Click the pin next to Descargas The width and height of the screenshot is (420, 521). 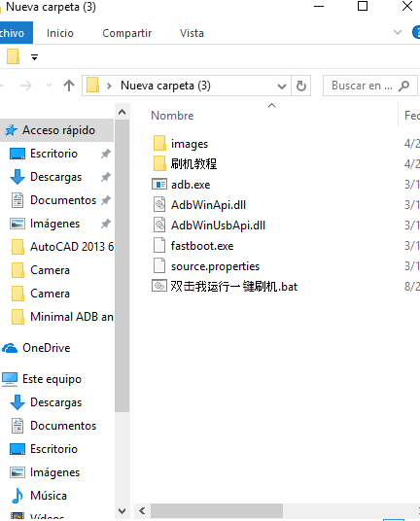click(x=106, y=177)
